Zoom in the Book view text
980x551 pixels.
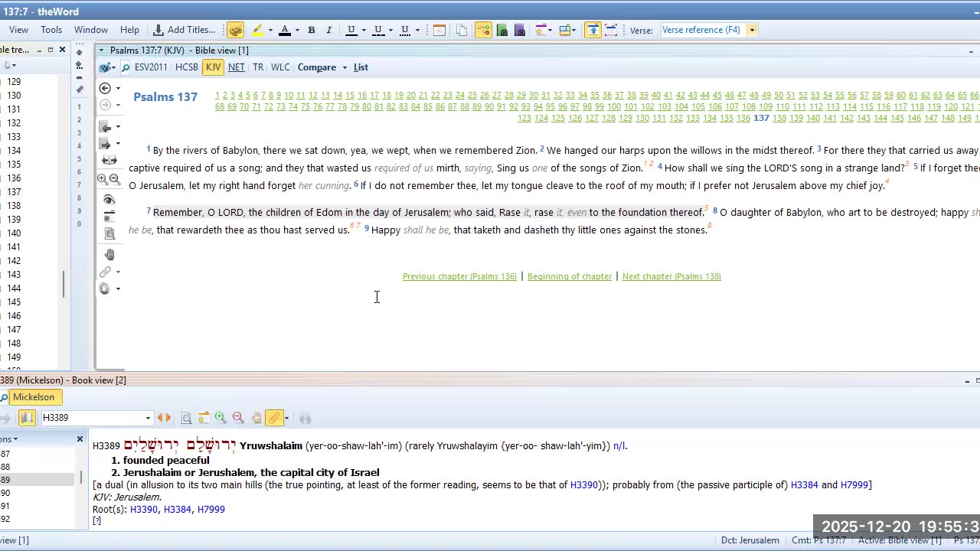click(x=221, y=418)
